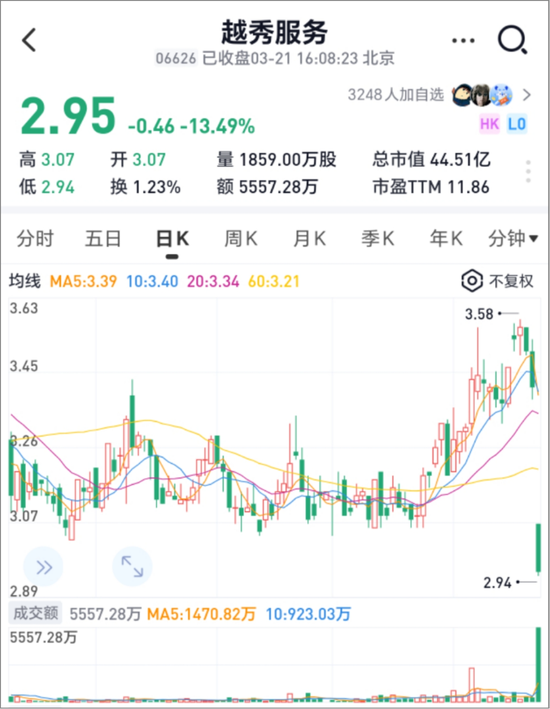The height and width of the screenshot is (709, 550).
Task: Switch the 成交额 volume indicator
Action: 35,613
